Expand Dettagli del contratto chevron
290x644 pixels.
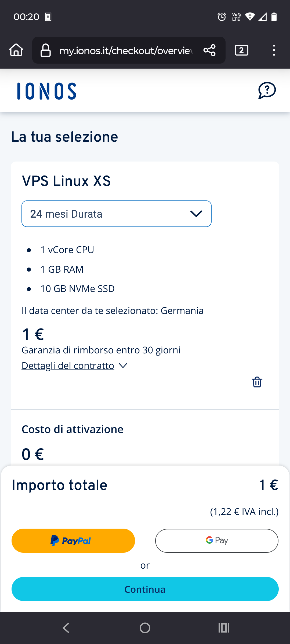tap(123, 366)
